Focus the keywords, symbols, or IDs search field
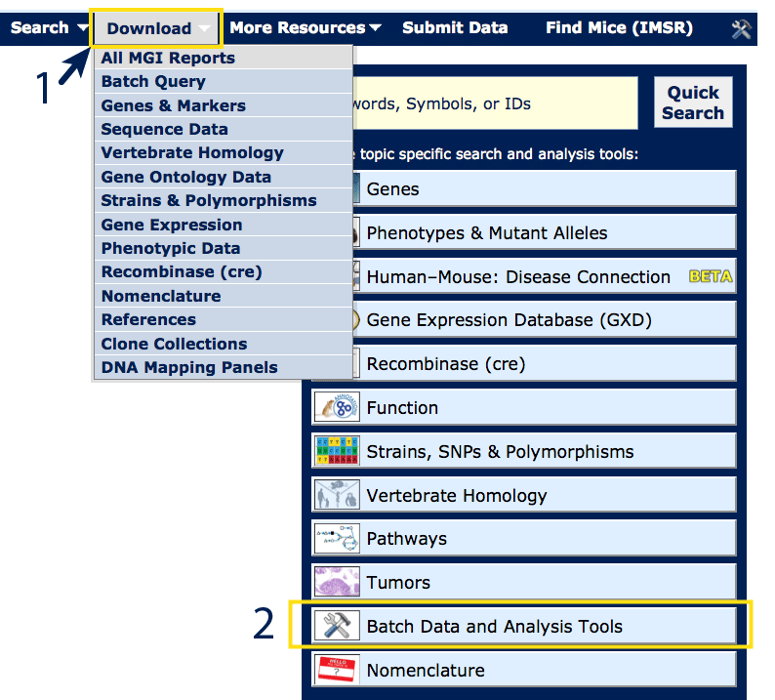The height and width of the screenshot is (700, 775). coord(495,103)
